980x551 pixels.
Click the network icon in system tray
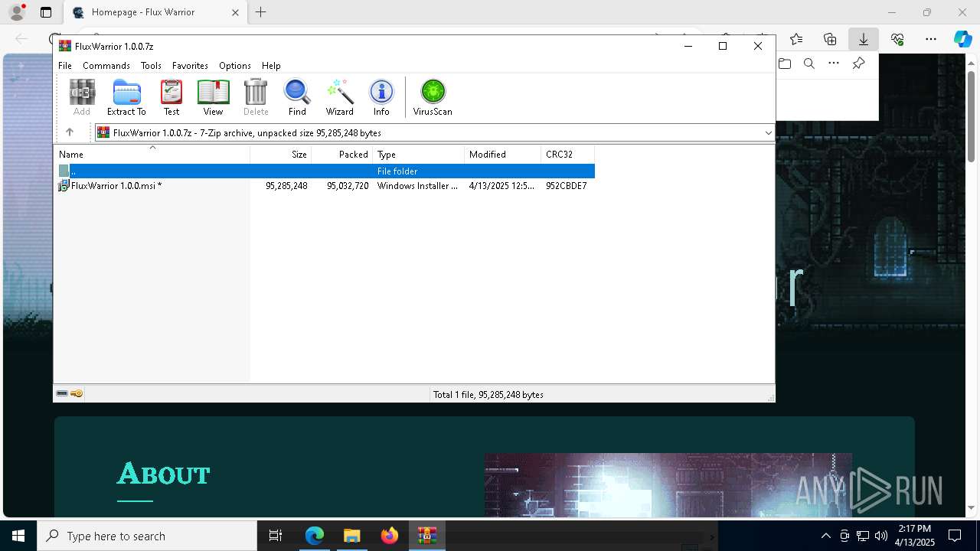863,536
